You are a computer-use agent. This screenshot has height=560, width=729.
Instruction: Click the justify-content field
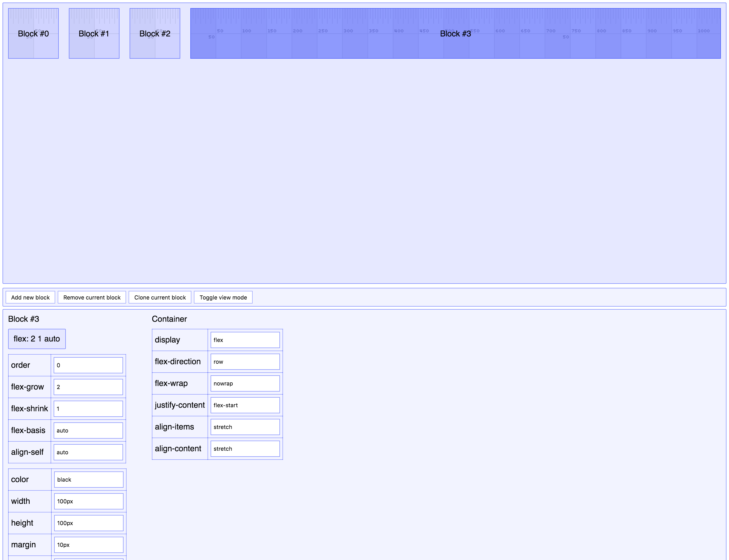245,405
